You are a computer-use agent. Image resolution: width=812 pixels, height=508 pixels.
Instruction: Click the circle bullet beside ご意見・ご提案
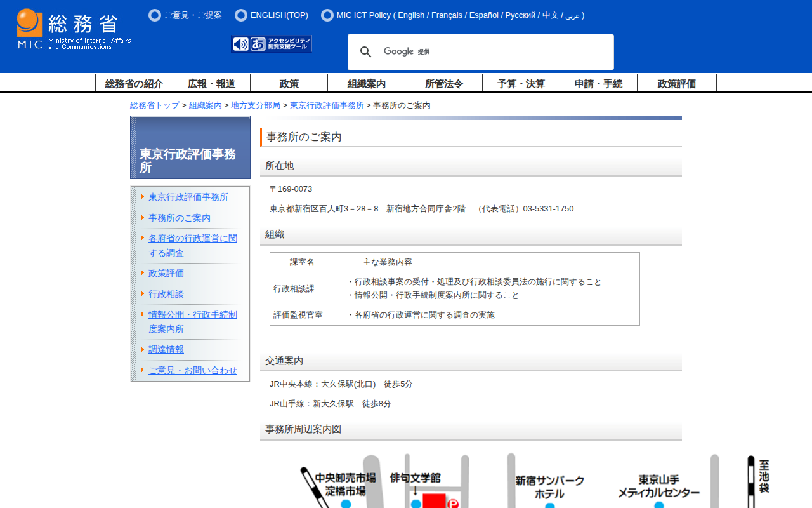point(155,15)
